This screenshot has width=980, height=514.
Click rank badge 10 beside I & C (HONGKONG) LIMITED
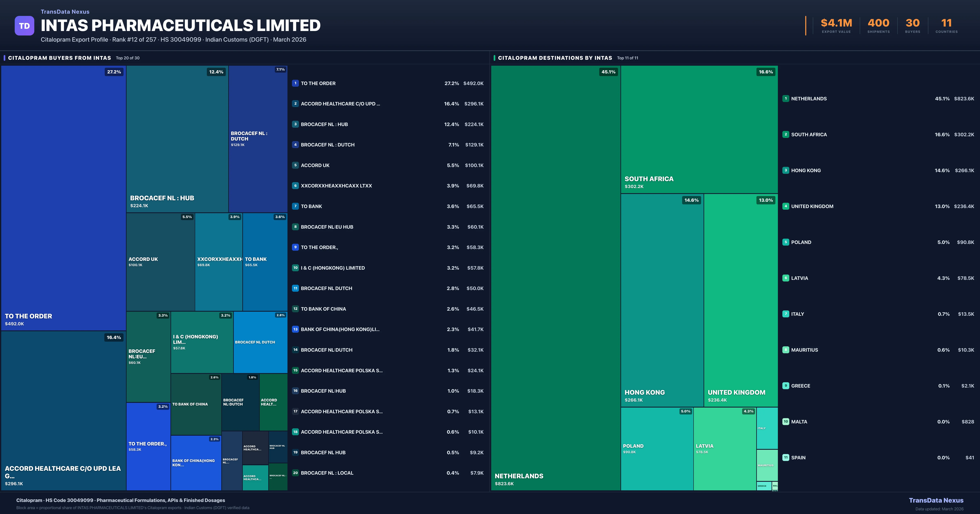(x=295, y=268)
